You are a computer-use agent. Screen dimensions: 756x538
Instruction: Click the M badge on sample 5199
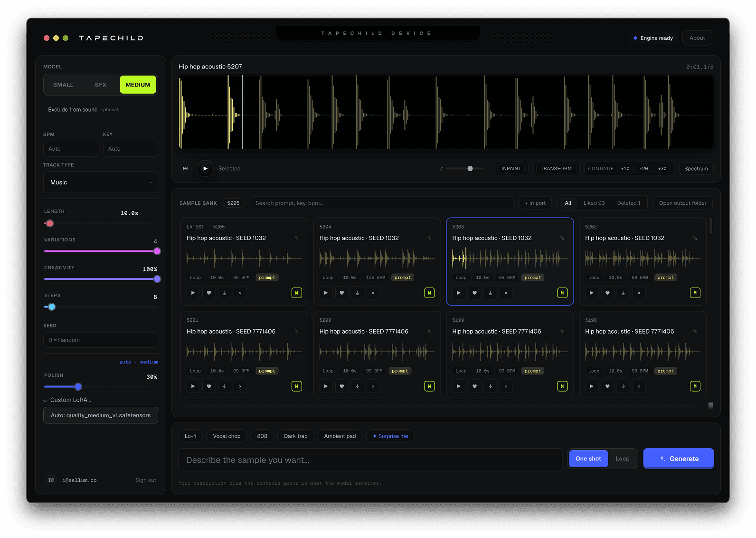coord(562,386)
